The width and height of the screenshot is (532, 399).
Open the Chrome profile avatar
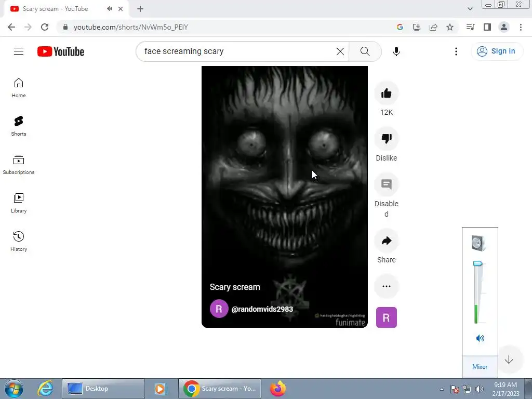[504, 27]
